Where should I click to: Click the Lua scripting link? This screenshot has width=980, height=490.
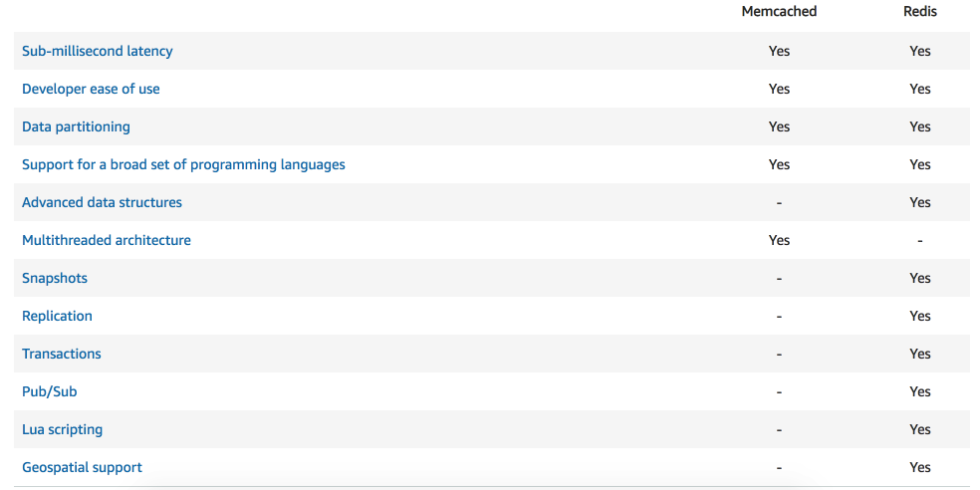(x=62, y=430)
